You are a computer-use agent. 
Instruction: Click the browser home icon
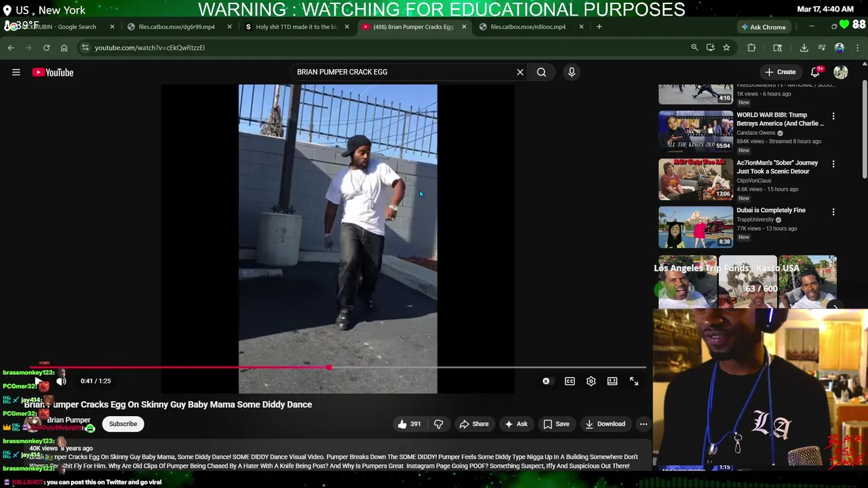[64, 47]
